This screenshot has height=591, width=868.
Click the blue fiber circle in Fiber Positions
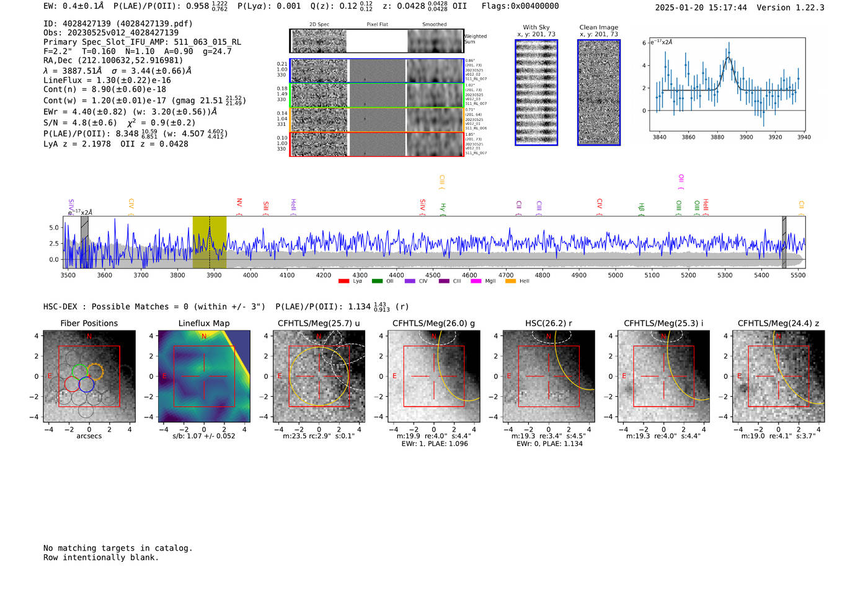click(86, 384)
